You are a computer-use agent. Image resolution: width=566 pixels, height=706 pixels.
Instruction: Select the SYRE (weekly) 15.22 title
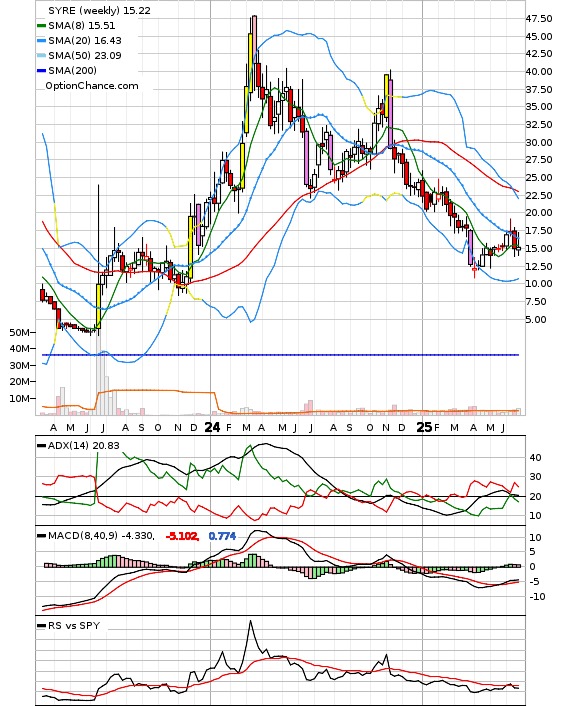click(x=99, y=10)
